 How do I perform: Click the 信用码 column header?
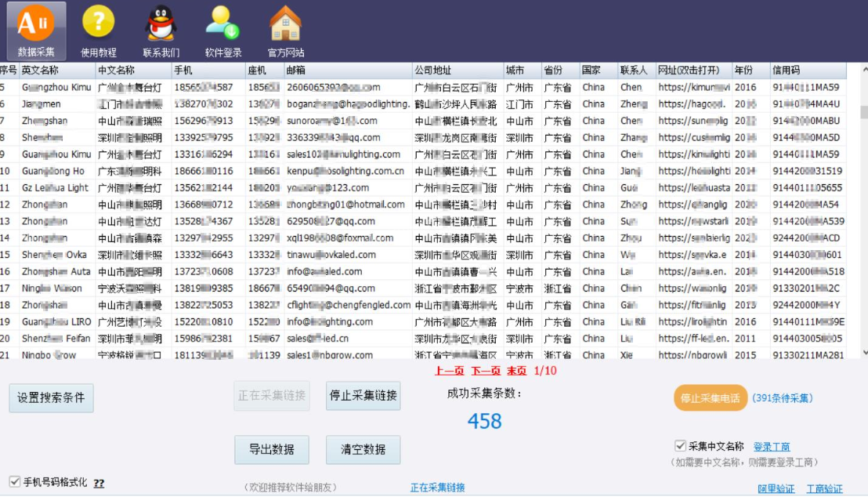point(808,71)
